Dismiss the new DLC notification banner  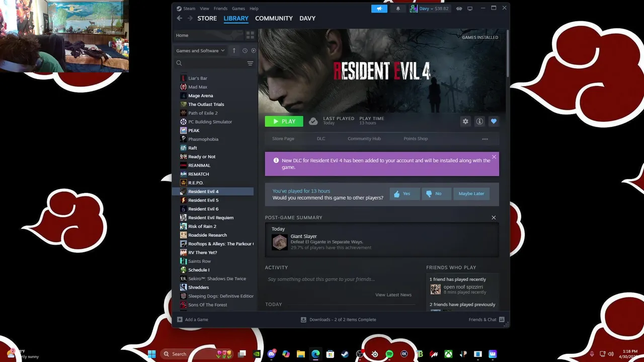coord(494,157)
